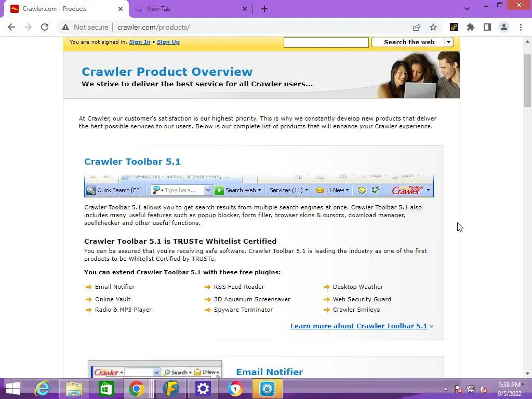This screenshot has width=532, height=399.
Task: Open Internet Explorer from the taskbar
Action: coord(43,389)
